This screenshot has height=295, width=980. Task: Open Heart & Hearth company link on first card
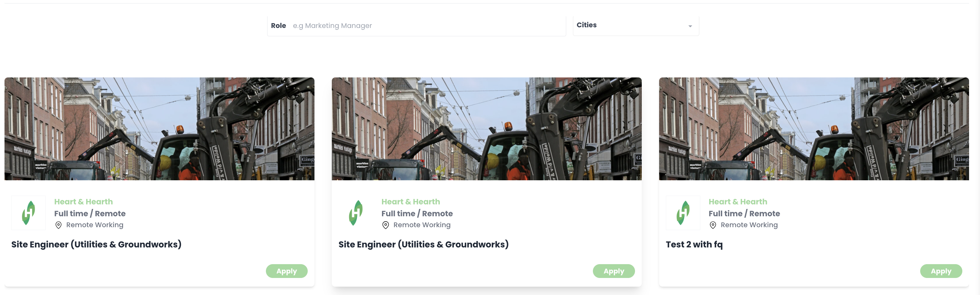coord(83,201)
